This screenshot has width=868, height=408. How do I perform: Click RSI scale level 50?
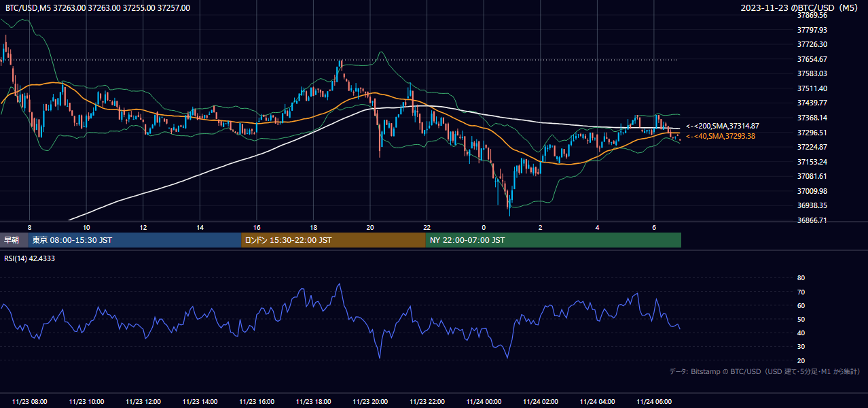pos(801,319)
